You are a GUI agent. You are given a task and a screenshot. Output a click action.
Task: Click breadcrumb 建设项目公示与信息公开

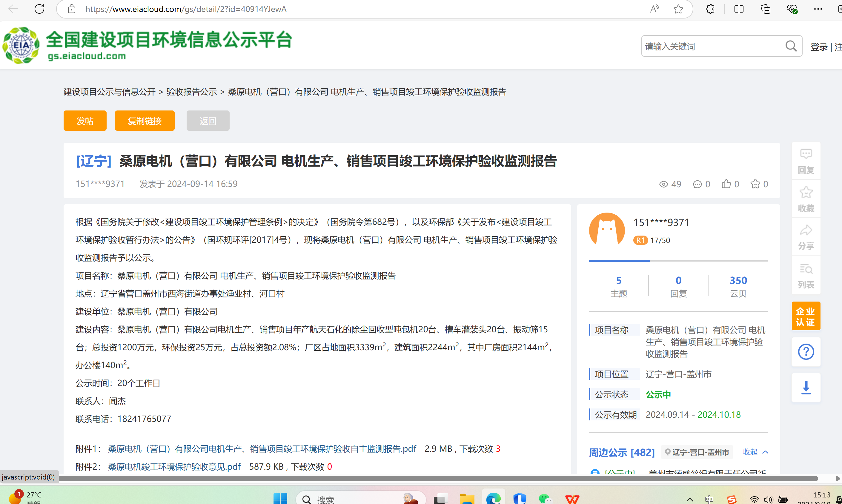pyautogui.click(x=109, y=92)
